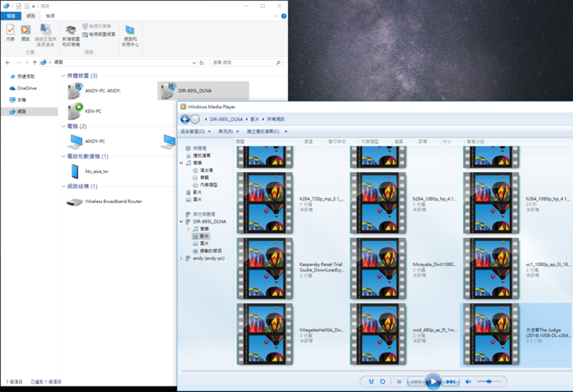Open the Wireless Broadband Router icon
Screen dimensions: 573x392
tap(76, 202)
